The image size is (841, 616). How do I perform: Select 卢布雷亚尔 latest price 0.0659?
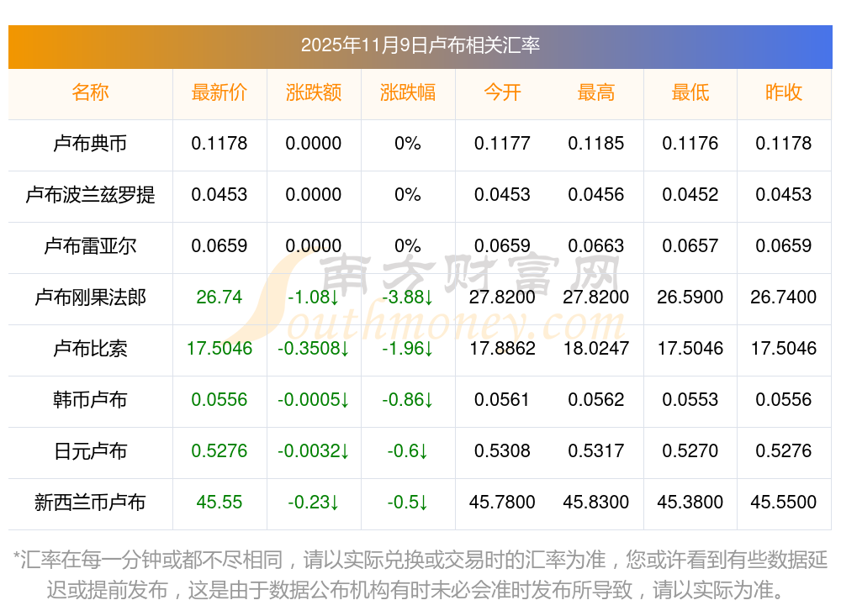click(219, 246)
